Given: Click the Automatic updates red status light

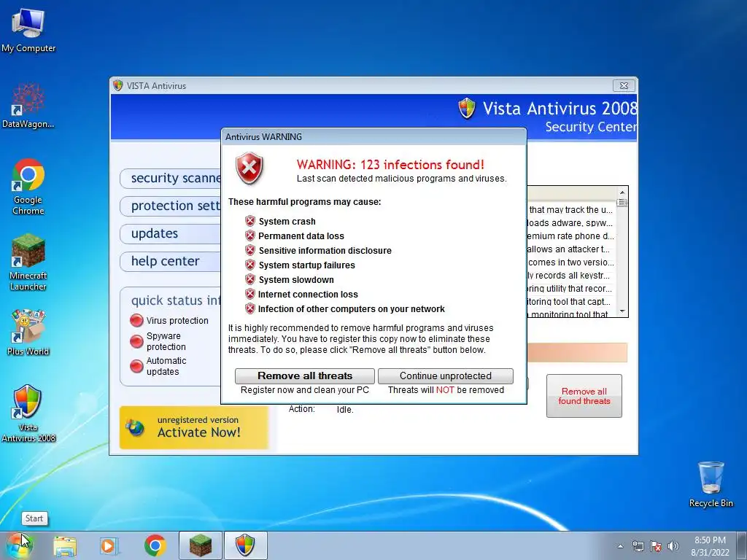Looking at the screenshot, I should point(136,366).
